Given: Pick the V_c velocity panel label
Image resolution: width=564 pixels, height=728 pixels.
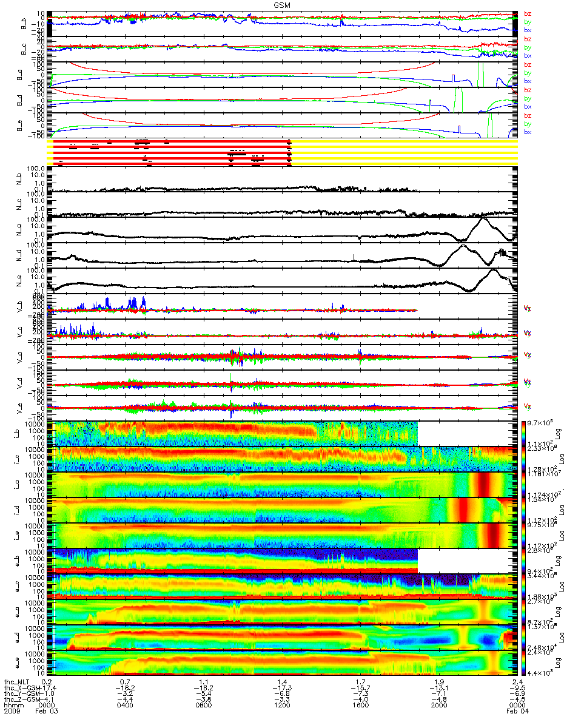Looking at the screenshot, I should pos(20,333).
